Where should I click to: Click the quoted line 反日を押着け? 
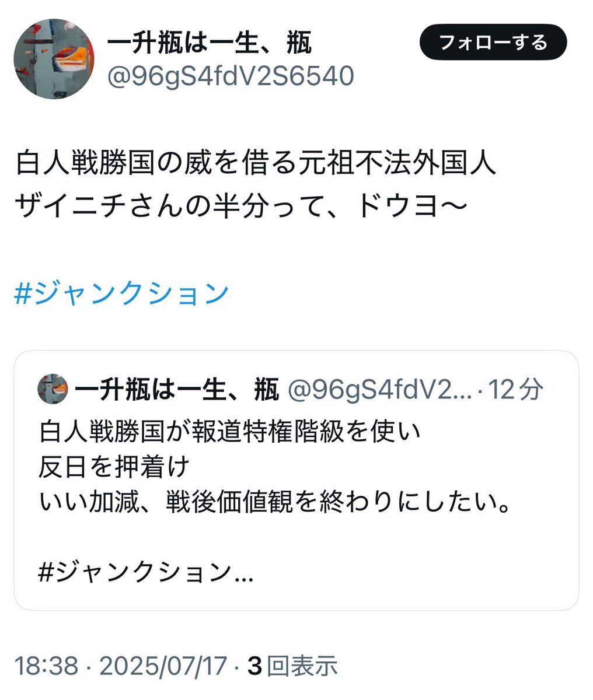pos(114,467)
